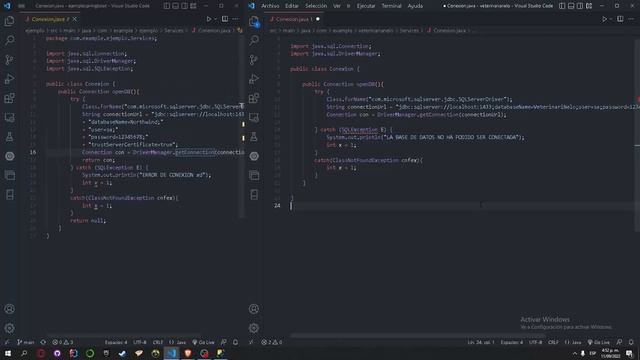Open Ejecutar menu
The image size is (640, 360).
[x=366, y=6]
